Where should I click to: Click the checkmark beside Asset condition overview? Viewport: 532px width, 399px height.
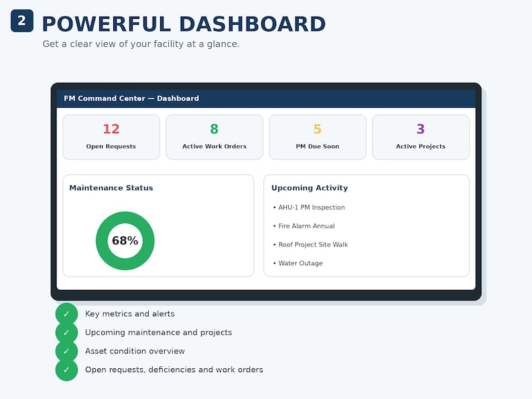point(66,351)
